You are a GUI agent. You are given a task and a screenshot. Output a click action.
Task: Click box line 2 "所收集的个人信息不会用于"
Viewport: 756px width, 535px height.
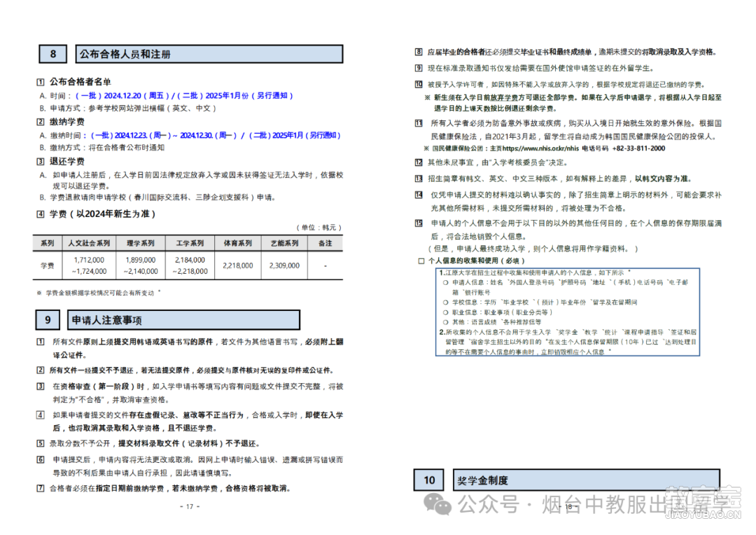[568, 342]
